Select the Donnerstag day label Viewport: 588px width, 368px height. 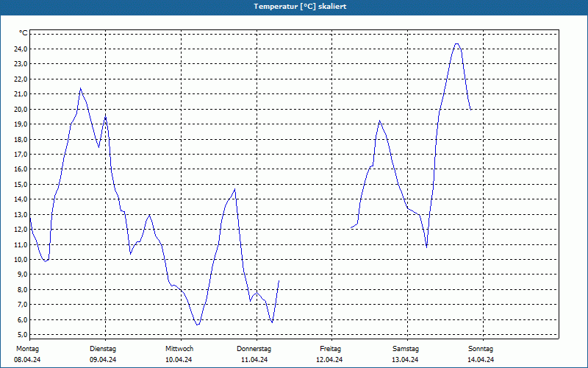pyautogui.click(x=254, y=349)
